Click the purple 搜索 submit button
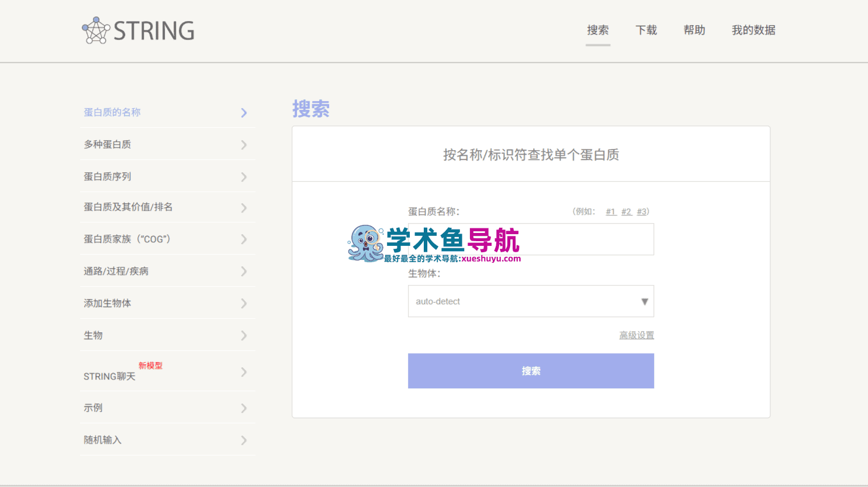868x487 pixels. pyautogui.click(x=531, y=371)
